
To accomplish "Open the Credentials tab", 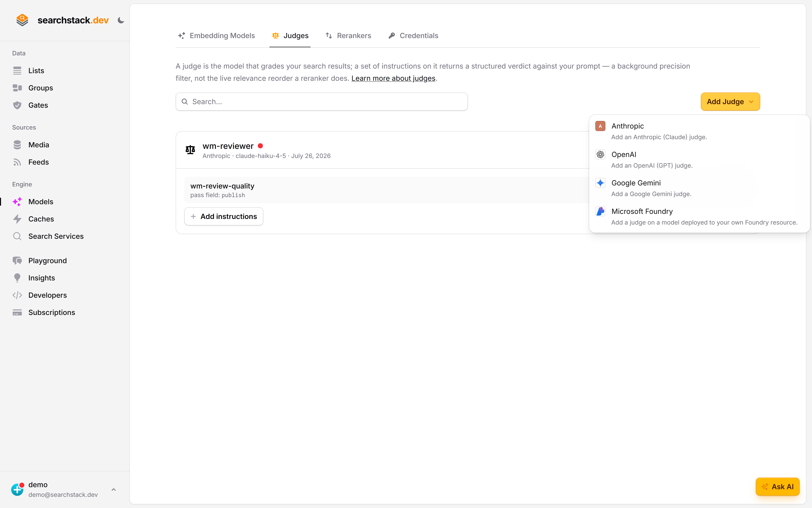I will click(413, 36).
